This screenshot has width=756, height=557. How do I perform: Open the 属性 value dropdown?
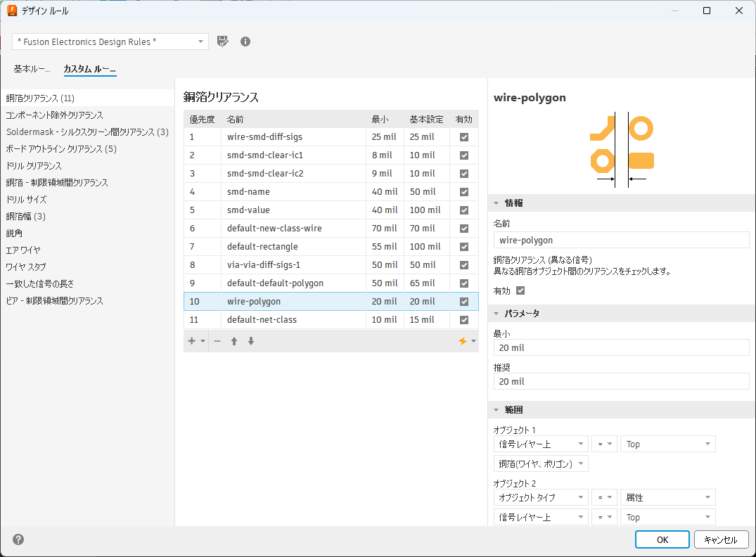[668, 497]
